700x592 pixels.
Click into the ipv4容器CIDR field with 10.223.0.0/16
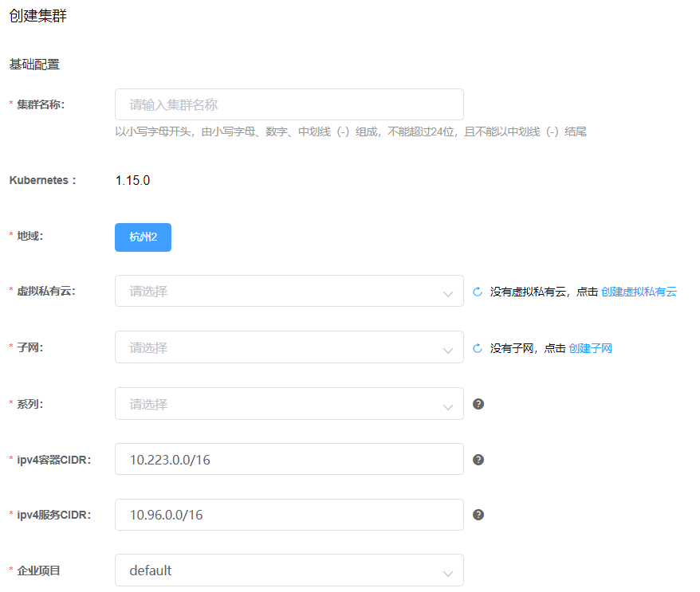pyautogui.click(x=289, y=460)
